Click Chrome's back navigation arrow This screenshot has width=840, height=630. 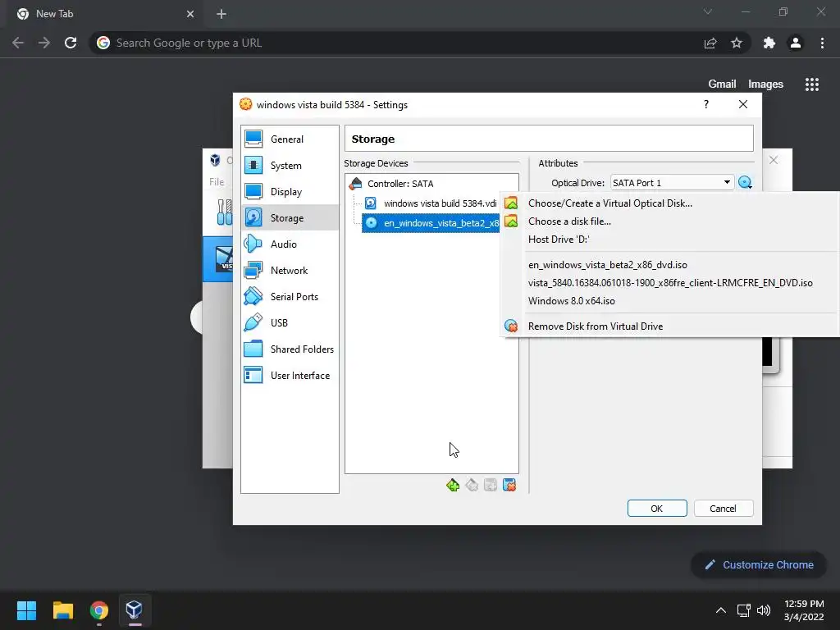pyautogui.click(x=18, y=43)
